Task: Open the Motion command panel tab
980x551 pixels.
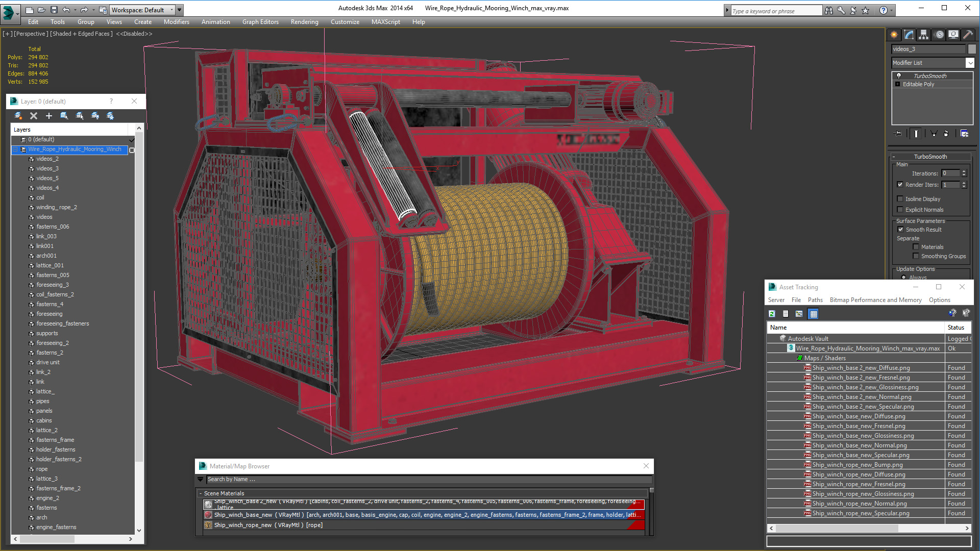Action: click(x=939, y=35)
